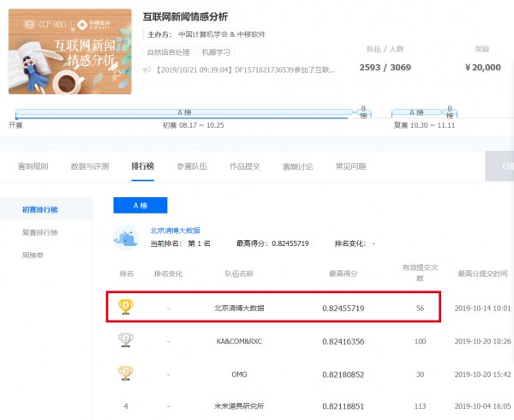Click team name OMG
The width and height of the screenshot is (514, 420).
239,375
